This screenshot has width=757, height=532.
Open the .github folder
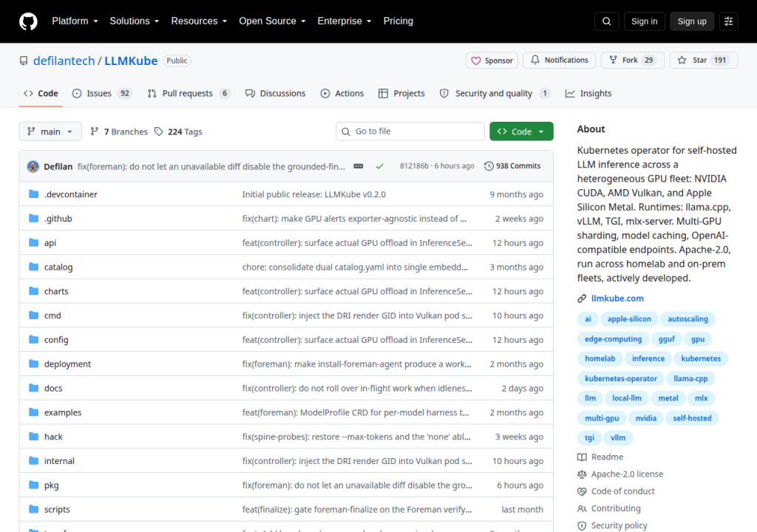58,219
